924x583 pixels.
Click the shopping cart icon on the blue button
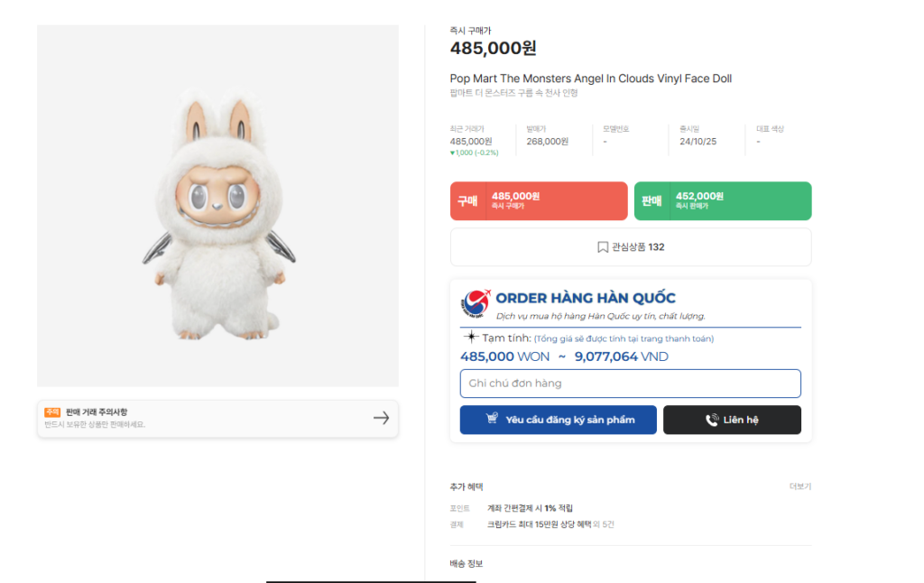tap(492, 420)
